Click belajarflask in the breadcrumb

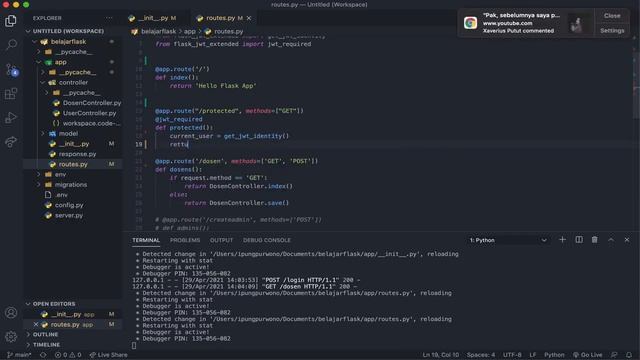(x=158, y=31)
